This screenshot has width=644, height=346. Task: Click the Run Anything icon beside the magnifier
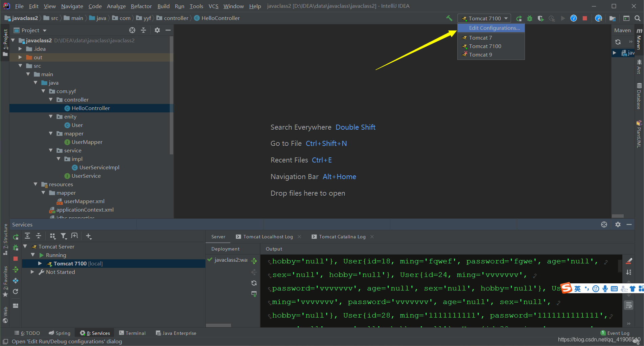click(x=626, y=18)
